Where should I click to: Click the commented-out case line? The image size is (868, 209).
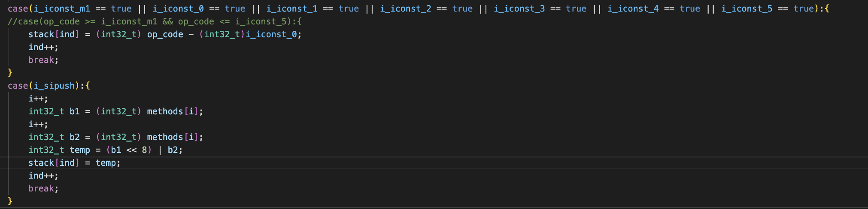[x=155, y=21]
